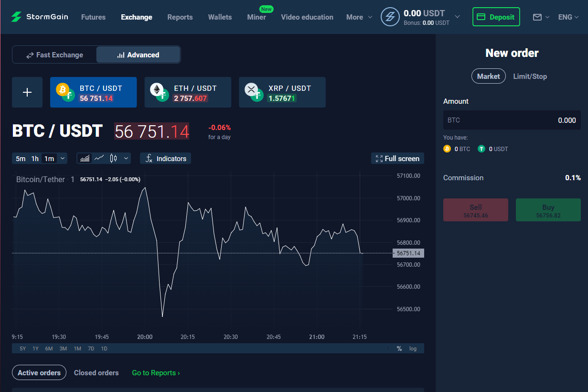Open chart in Full screen

(x=397, y=158)
